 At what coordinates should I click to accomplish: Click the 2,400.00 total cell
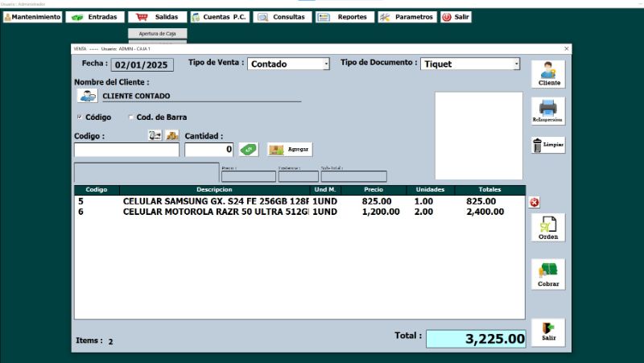pos(485,212)
